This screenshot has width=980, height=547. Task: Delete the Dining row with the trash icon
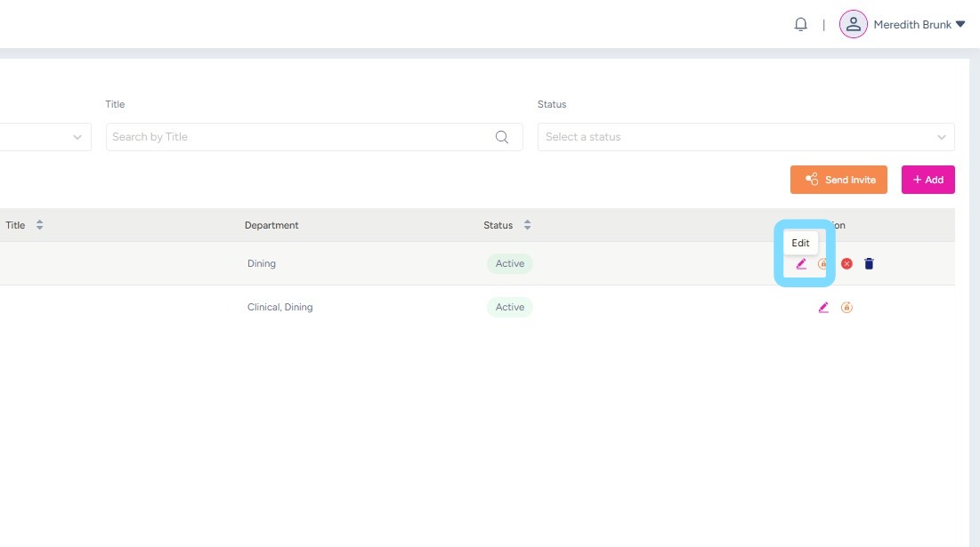point(870,264)
